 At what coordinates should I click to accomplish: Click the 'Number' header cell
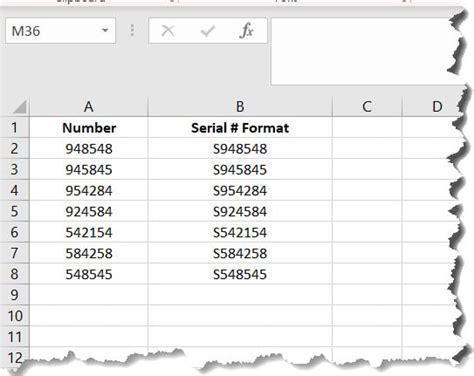pos(89,127)
